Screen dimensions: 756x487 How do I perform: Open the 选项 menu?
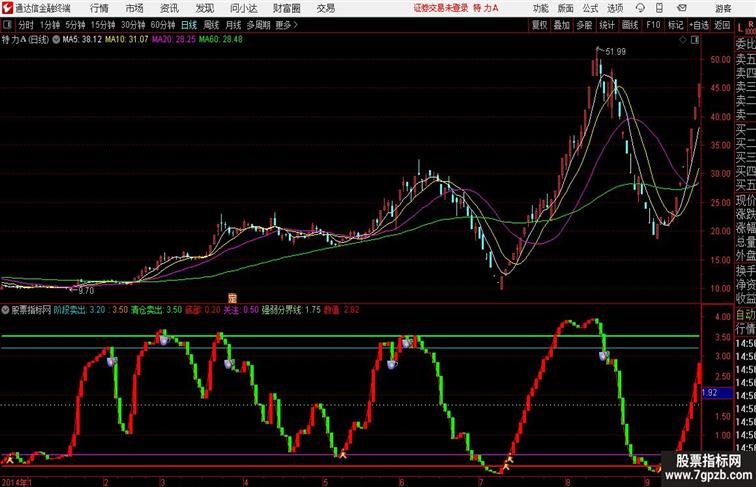pyautogui.click(x=615, y=8)
